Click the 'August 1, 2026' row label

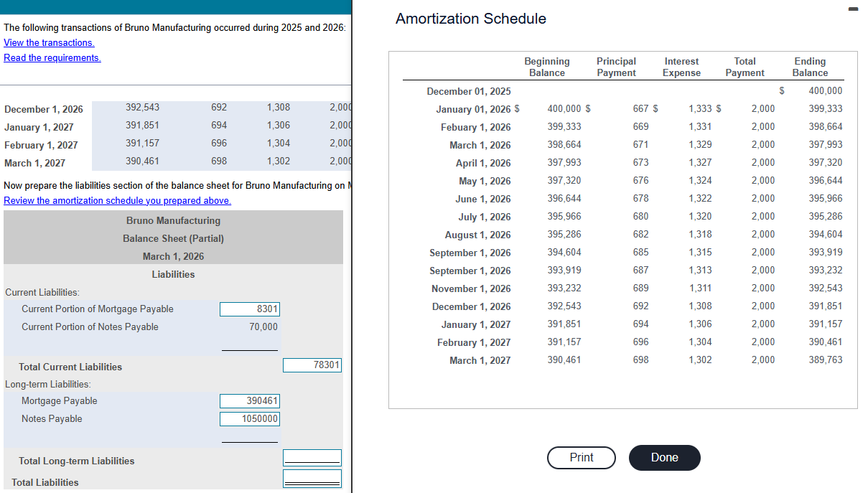[478, 235]
